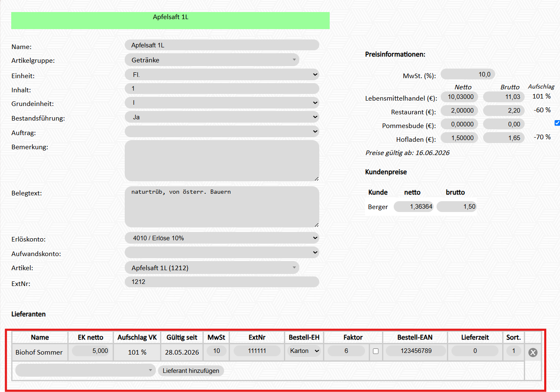Open the supplier selection dropdown
The height and width of the screenshot is (392, 560).
pos(86,370)
